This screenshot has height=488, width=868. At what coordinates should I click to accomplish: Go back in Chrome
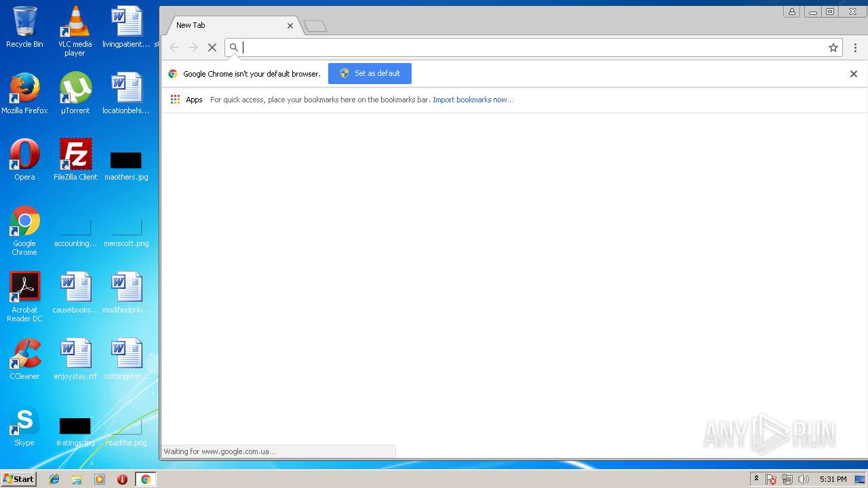tap(174, 47)
